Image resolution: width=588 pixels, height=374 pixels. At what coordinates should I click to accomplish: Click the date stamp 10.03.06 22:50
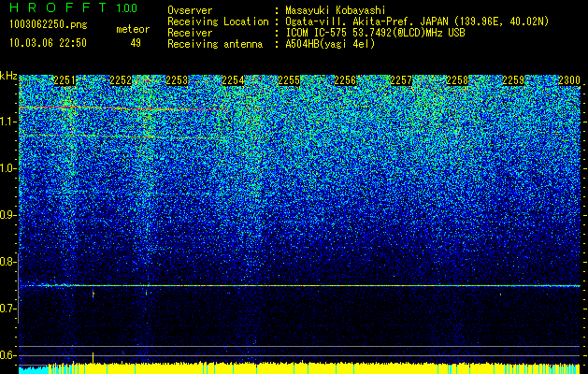[48, 43]
